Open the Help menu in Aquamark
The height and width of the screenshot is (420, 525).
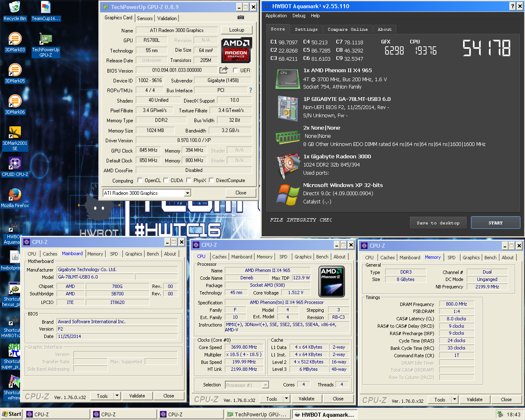[x=315, y=16]
